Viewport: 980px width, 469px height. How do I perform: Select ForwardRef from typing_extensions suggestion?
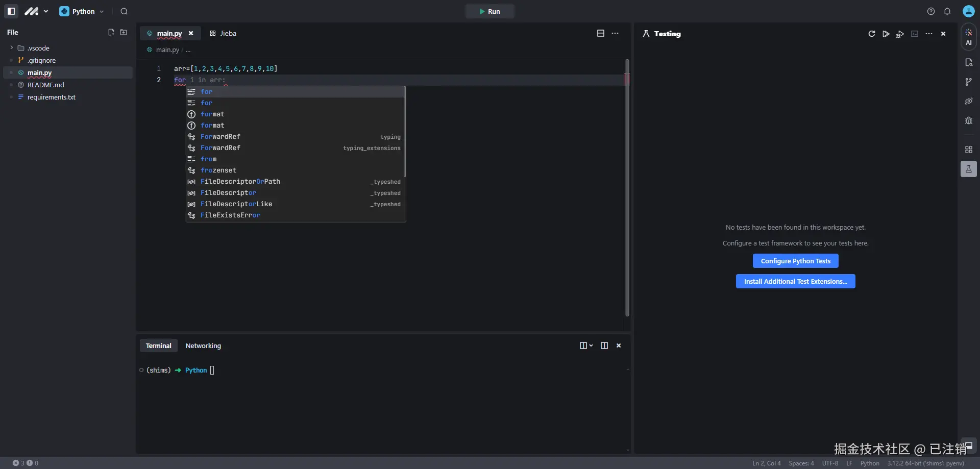point(295,148)
